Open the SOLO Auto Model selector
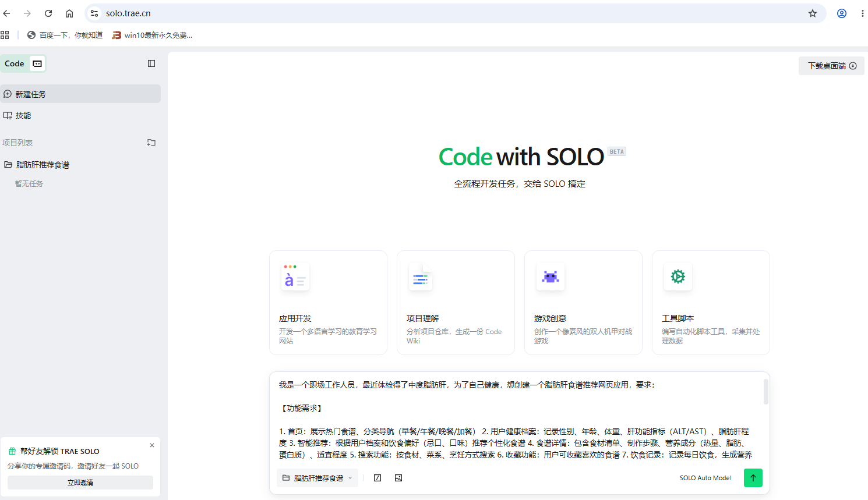The image size is (868, 500). tap(705, 478)
